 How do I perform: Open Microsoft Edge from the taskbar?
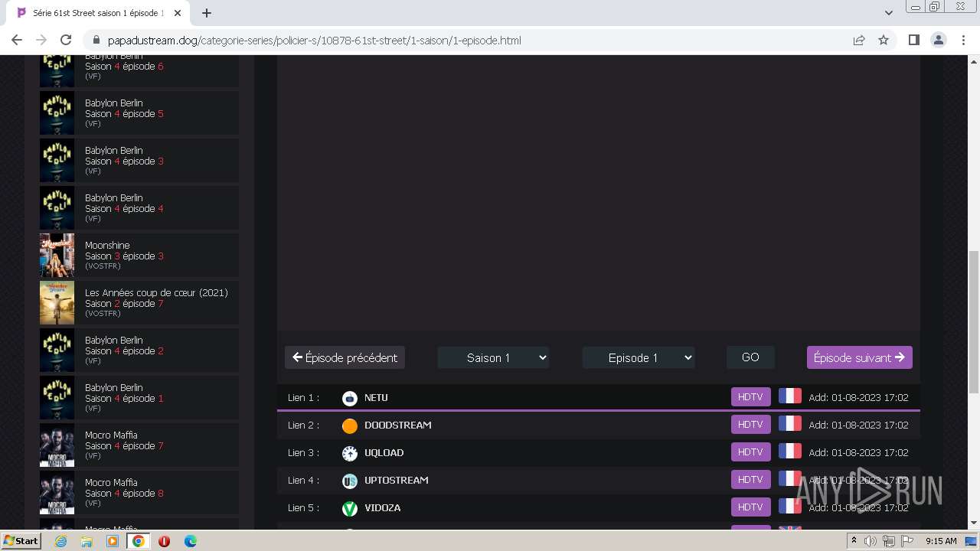[191, 541]
